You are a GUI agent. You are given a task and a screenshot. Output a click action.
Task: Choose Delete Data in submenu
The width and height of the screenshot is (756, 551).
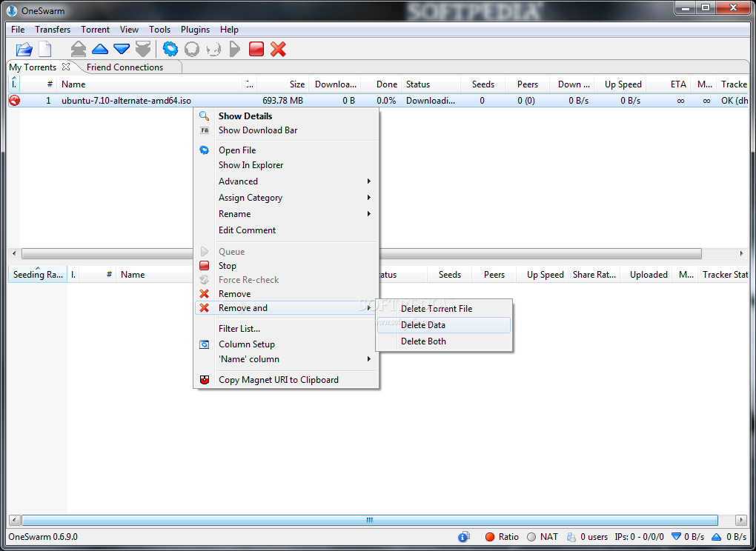point(443,325)
